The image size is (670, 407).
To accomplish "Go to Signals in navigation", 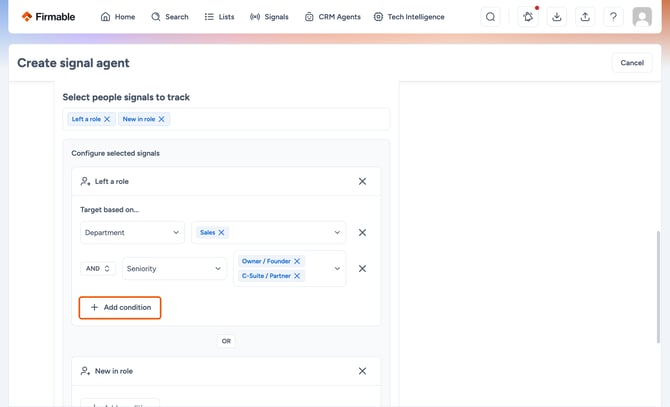I will pos(269,17).
